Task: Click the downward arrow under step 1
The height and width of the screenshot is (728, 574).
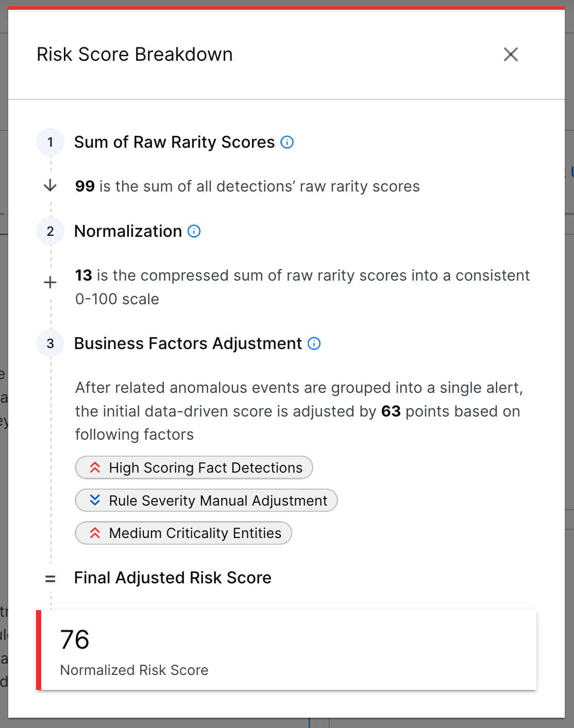Action: pos(50,185)
